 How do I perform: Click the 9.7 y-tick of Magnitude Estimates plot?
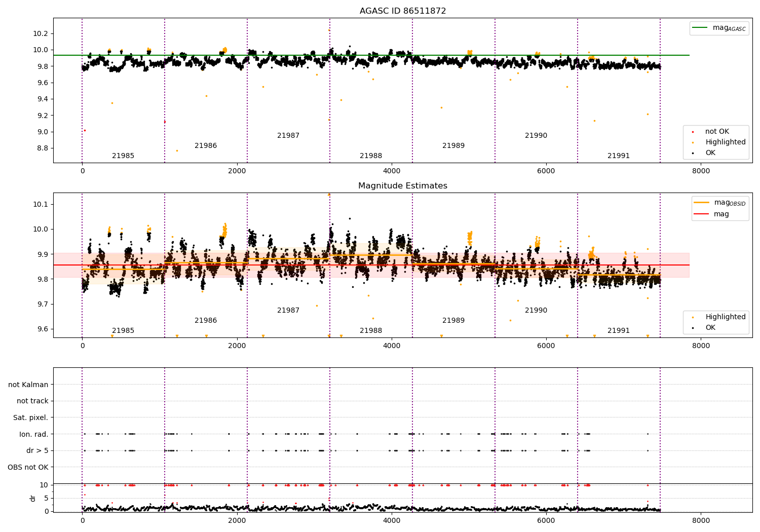click(42, 305)
